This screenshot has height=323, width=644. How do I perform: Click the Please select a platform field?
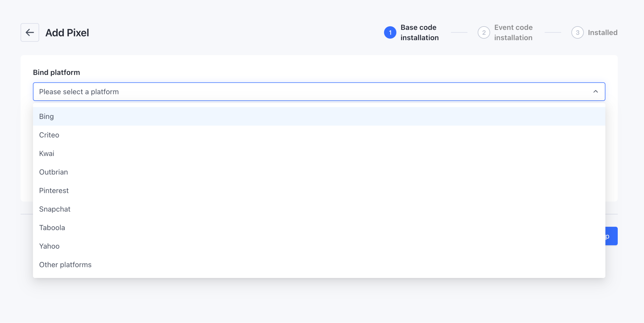click(x=303, y=92)
